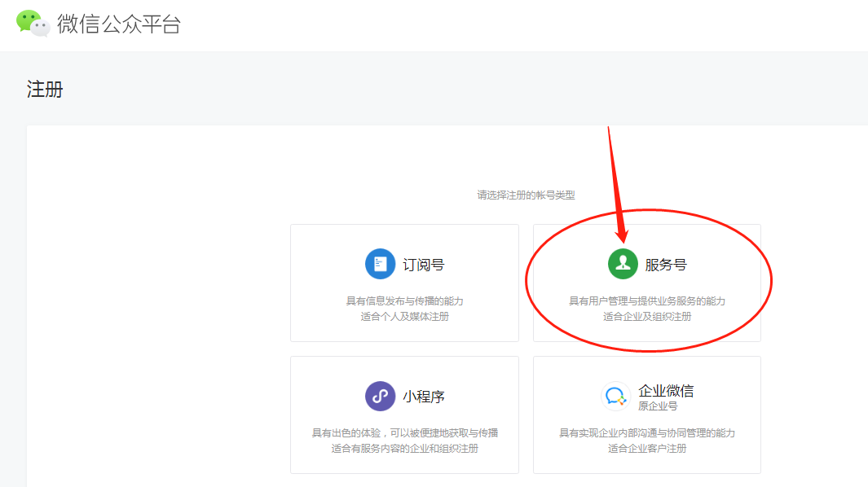Select the purple 小程序 icon
The width and height of the screenshot is (868, 487).
(380, 397)
